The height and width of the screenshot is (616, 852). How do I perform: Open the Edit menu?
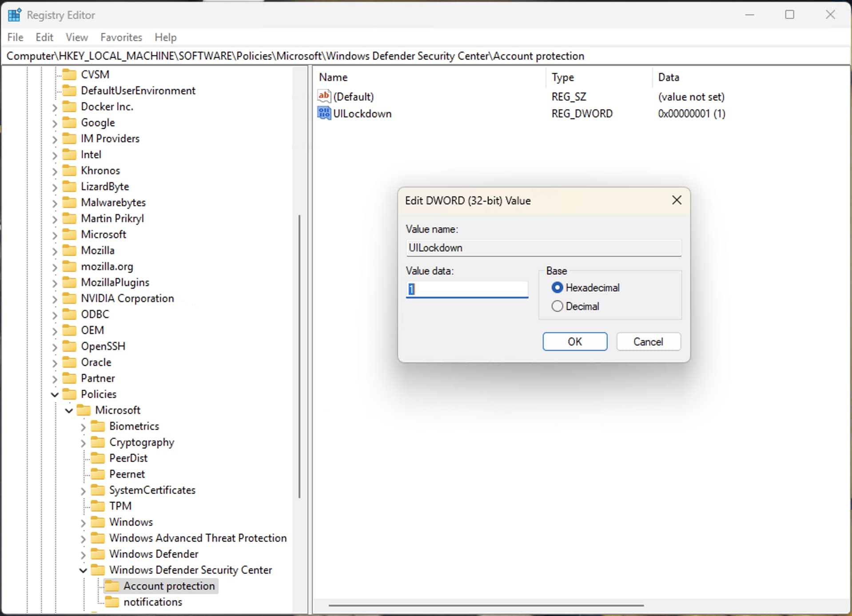pyautogui.click(x=44, y=37)
